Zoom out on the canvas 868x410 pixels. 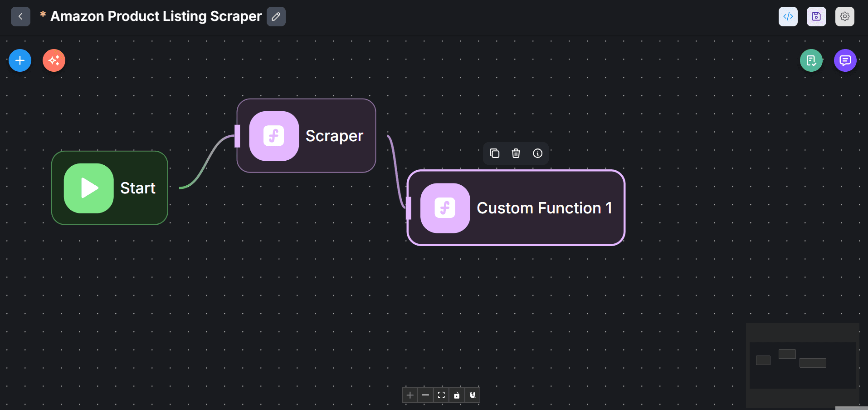[425, 395]
